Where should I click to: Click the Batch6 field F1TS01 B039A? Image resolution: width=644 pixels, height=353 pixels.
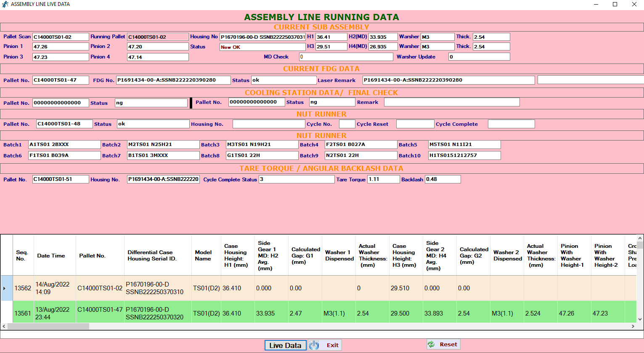(x=64, y=156)
